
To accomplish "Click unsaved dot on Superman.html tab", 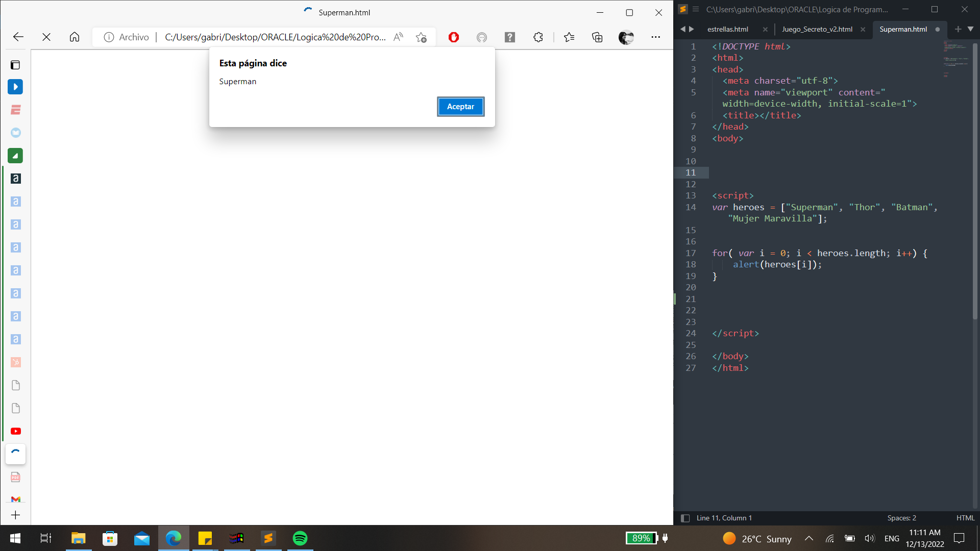I will (x=937, y=30).
